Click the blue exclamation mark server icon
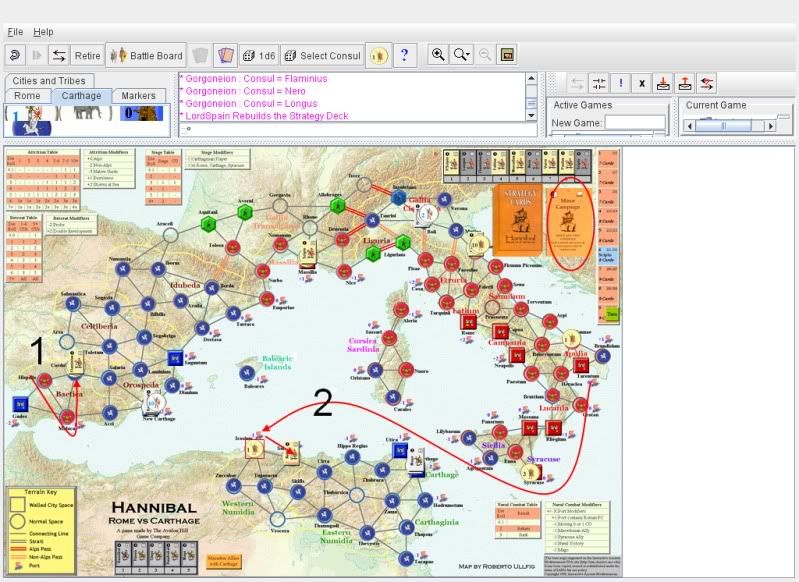This screenshot has width=799, height=582. [621, 83]
